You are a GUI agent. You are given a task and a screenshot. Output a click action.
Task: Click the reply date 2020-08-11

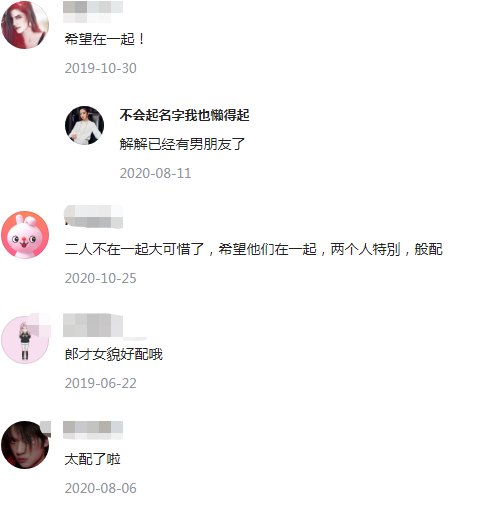point(156,173)
